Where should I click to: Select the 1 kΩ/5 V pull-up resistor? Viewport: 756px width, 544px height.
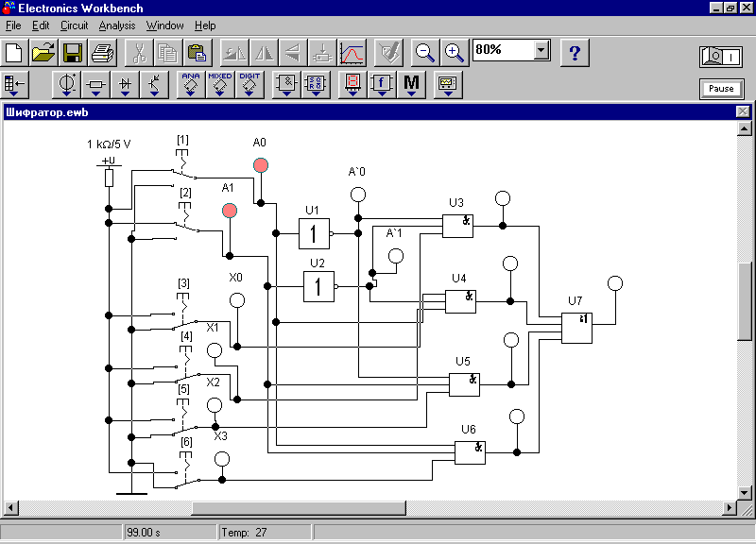[109, 178]
